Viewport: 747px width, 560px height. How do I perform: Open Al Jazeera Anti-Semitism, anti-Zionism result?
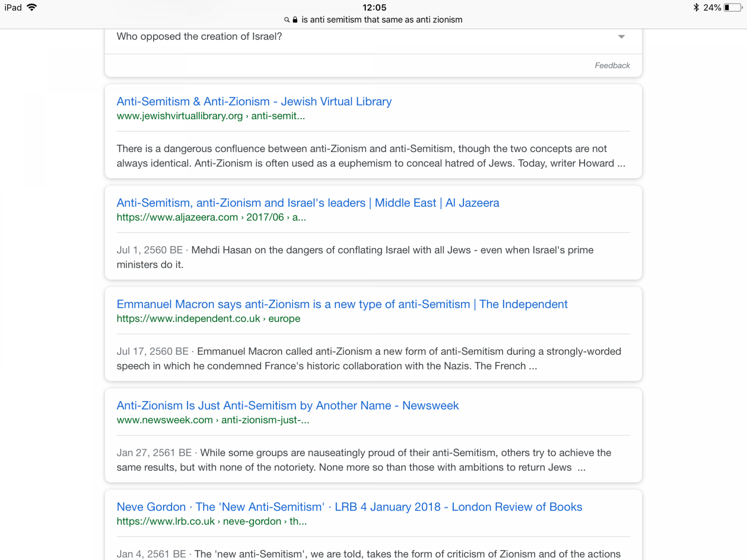(308, 203)
